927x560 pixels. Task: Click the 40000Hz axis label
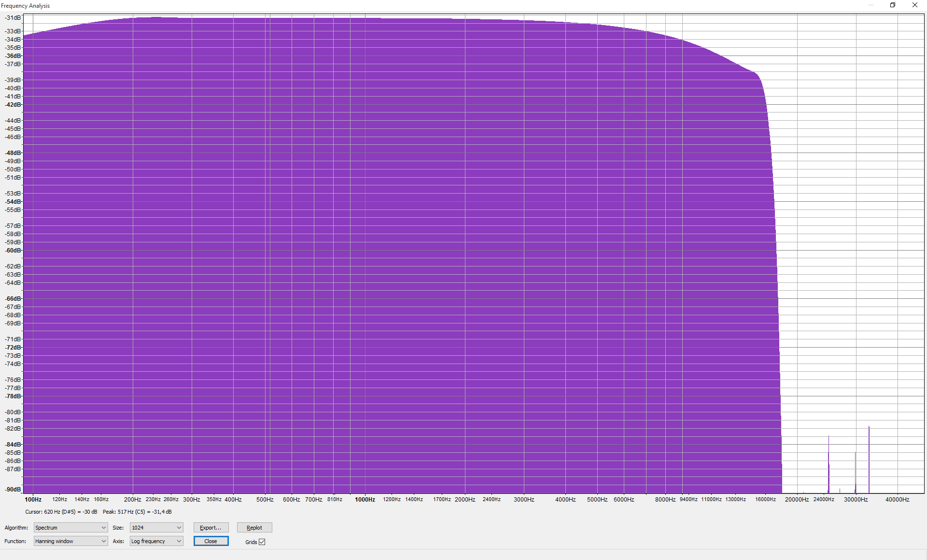(897, 500)
